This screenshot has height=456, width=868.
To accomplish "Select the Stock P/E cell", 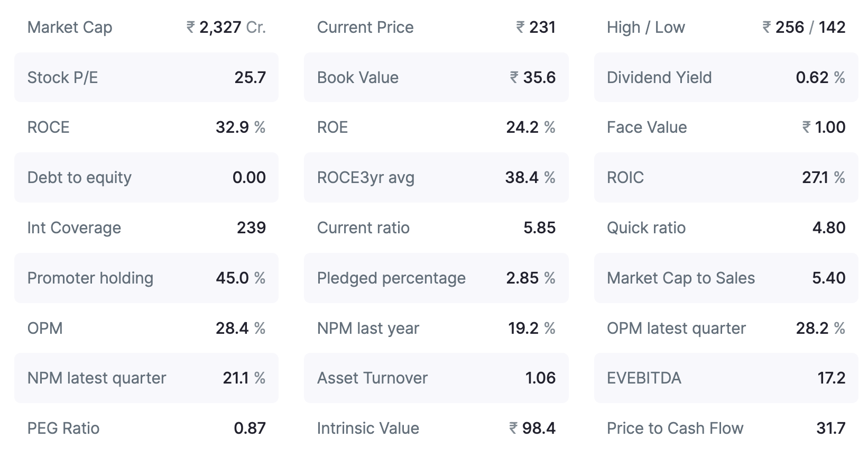I will pyautogui.click(x=146, y=77).
